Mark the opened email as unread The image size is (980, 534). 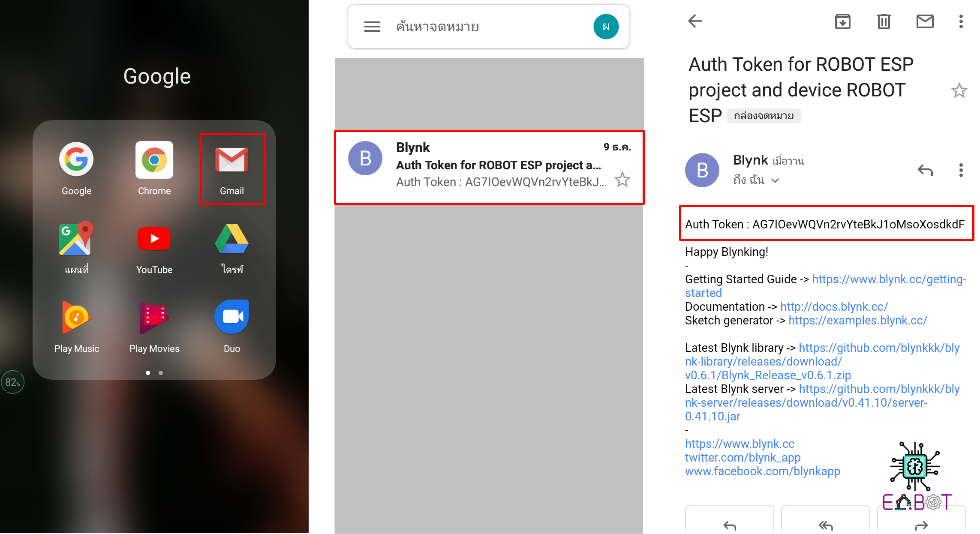925,21
